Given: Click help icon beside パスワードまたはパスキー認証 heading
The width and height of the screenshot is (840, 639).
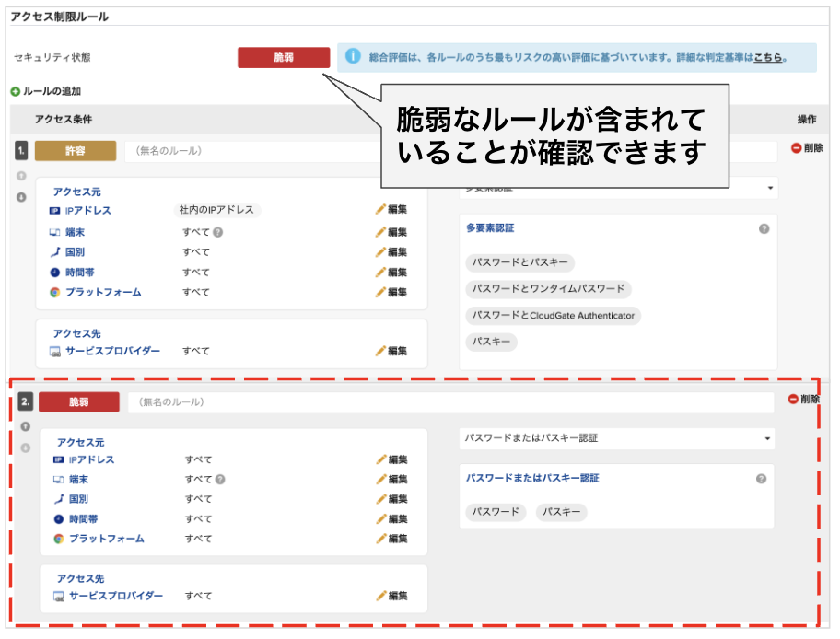Looking at the screenshot, I should tap(761, 479).
